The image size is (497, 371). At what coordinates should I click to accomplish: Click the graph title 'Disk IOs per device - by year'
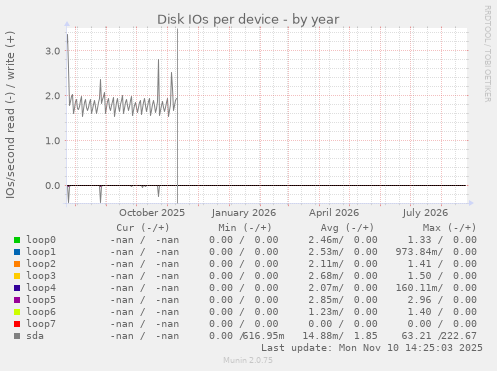pos(248,19)
